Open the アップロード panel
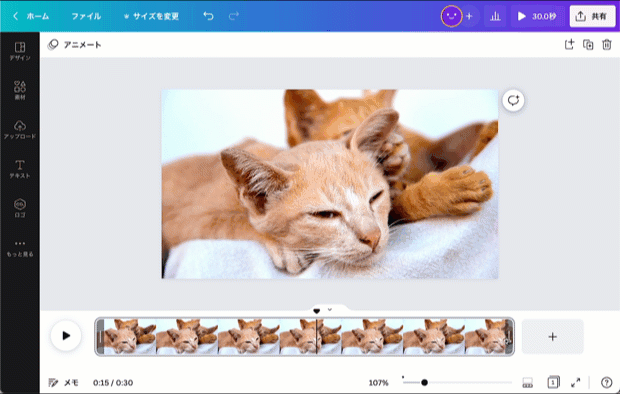Viewport: 620px width, 394px height. 20,130
